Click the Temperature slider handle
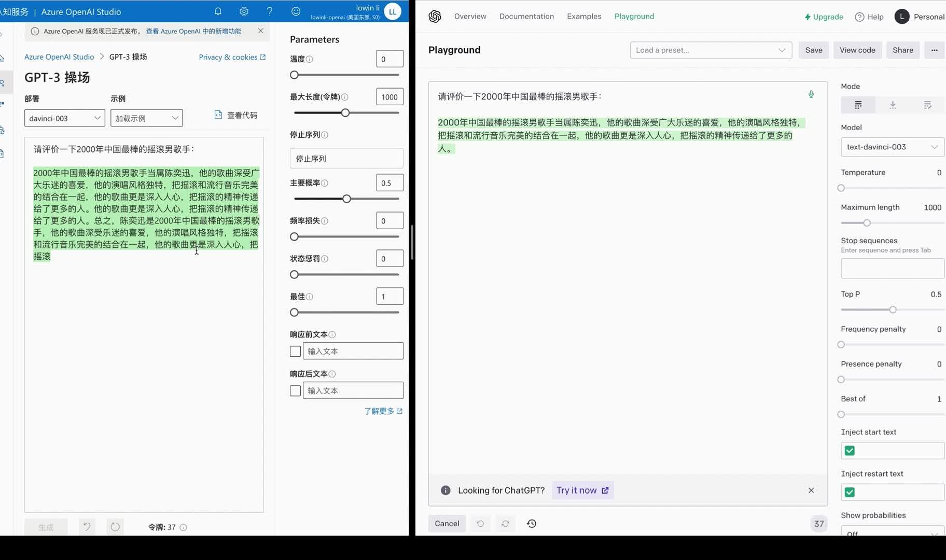This screenshot has height=560, width=946. pyautogui.click(x=841, y=188)
